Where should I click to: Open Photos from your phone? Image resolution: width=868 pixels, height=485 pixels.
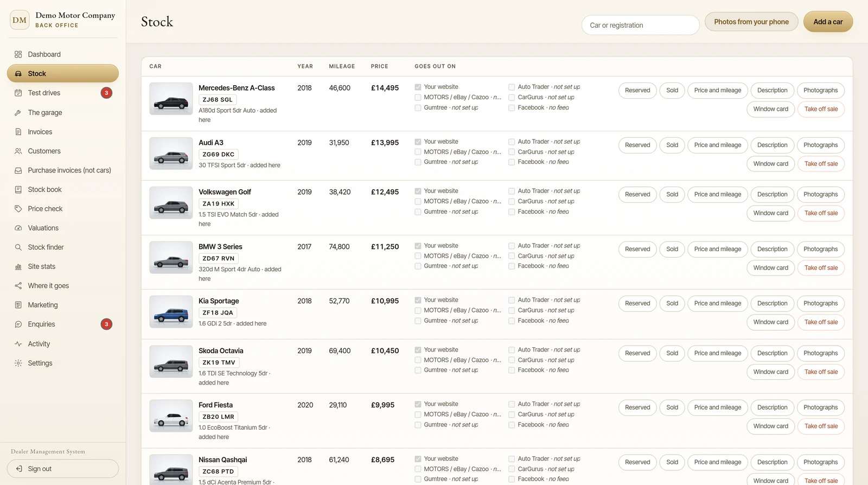coord(751,22)
